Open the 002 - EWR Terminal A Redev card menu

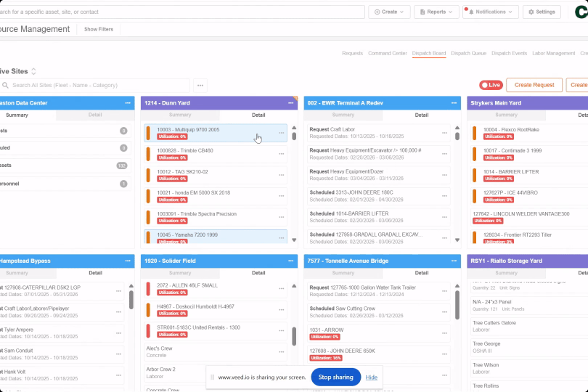tap(454, 103)
